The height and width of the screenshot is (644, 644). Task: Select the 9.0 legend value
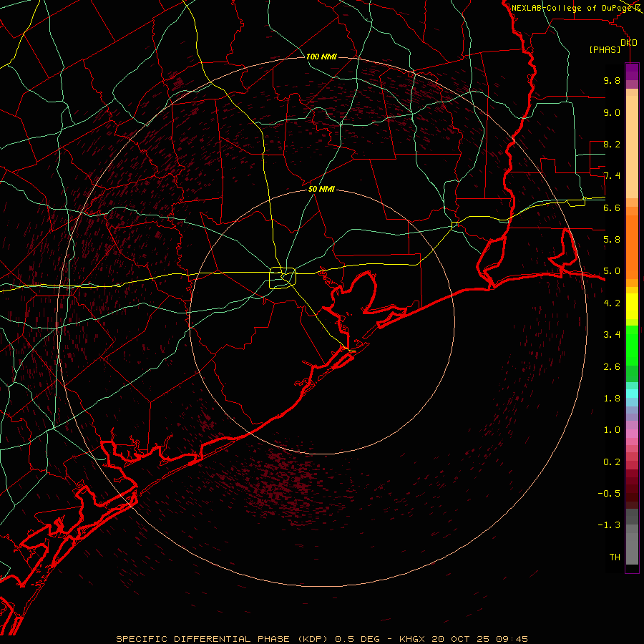612,112
